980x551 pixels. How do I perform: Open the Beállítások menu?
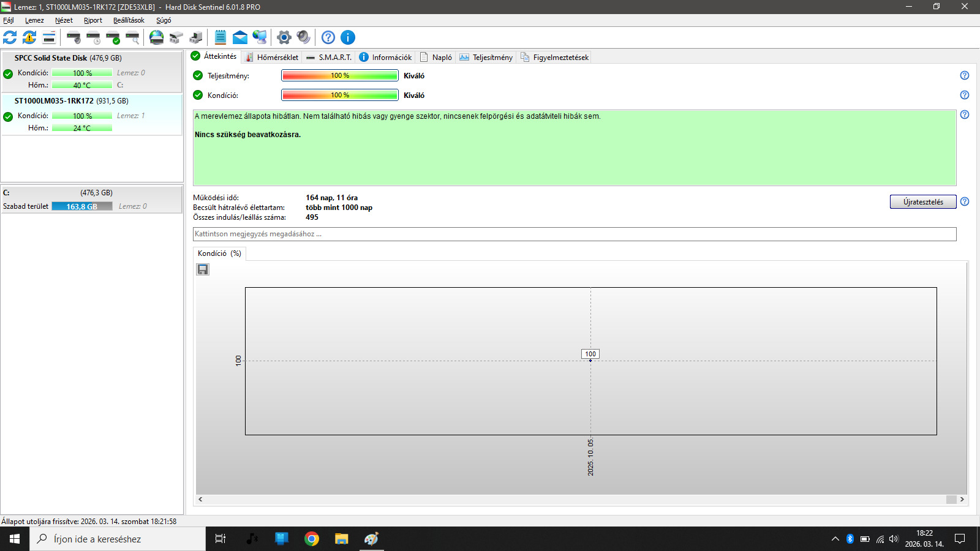click(x=129, y=20)
